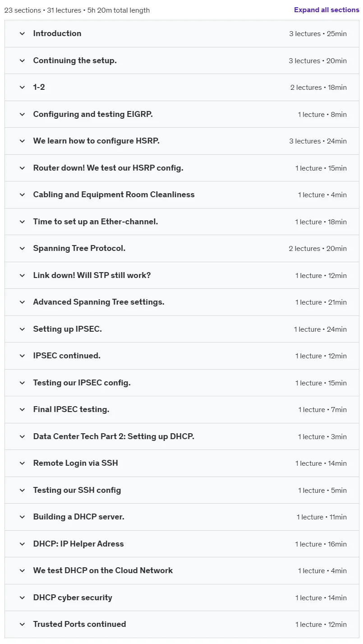Open chevron beside Router down! HSRP test
This screenshot has height=644, width=363.
[22, 168]
